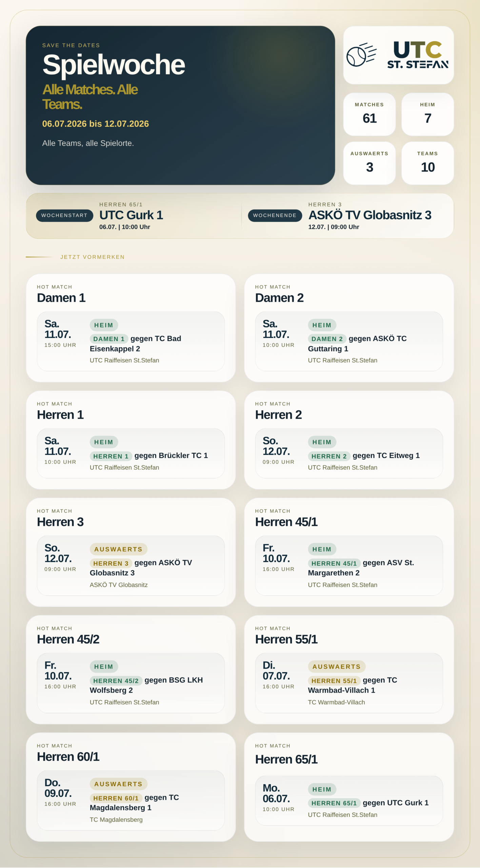Open the Teams 10 stat tile
480x868 pixels.
[427, 163]
